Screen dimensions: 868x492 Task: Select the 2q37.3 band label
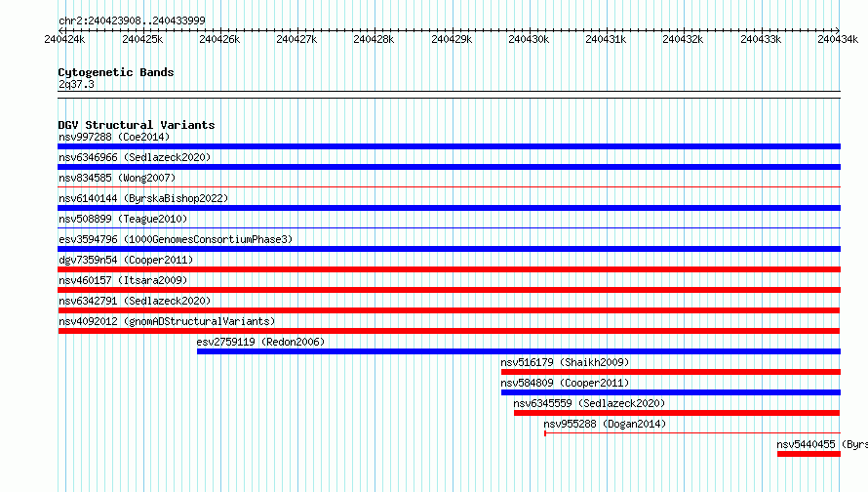pos(76,84)
